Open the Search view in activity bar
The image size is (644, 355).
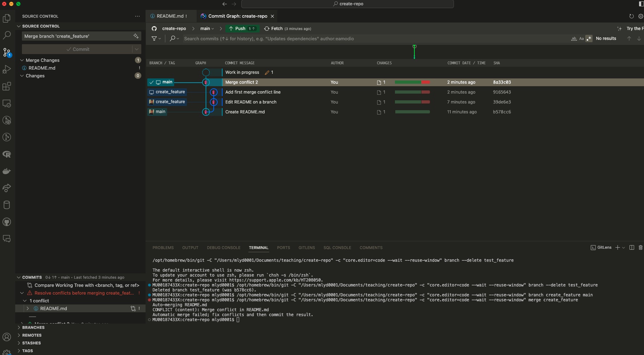7,35
